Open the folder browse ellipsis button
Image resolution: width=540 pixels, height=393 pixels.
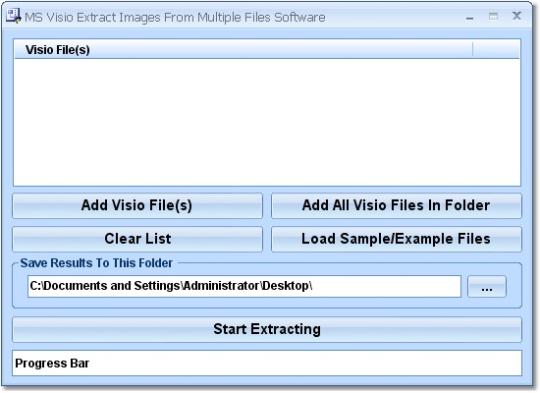[x=487, y=287]
